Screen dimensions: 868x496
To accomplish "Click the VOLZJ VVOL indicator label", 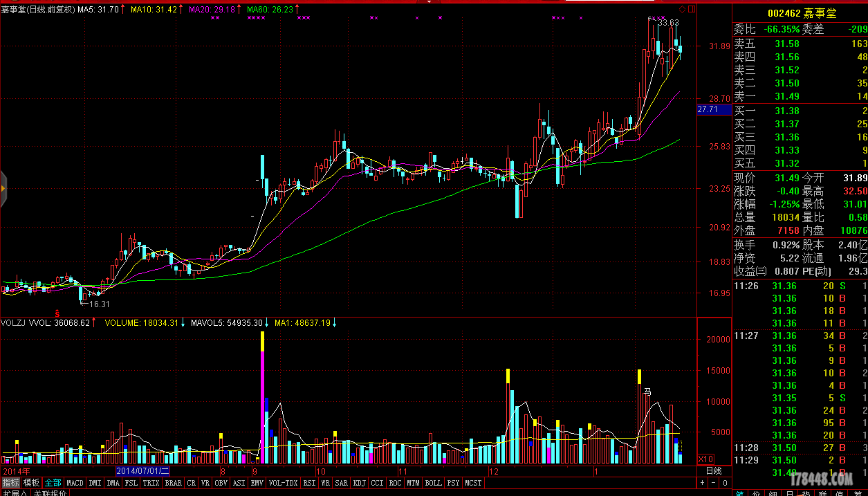I will [46, 323].
